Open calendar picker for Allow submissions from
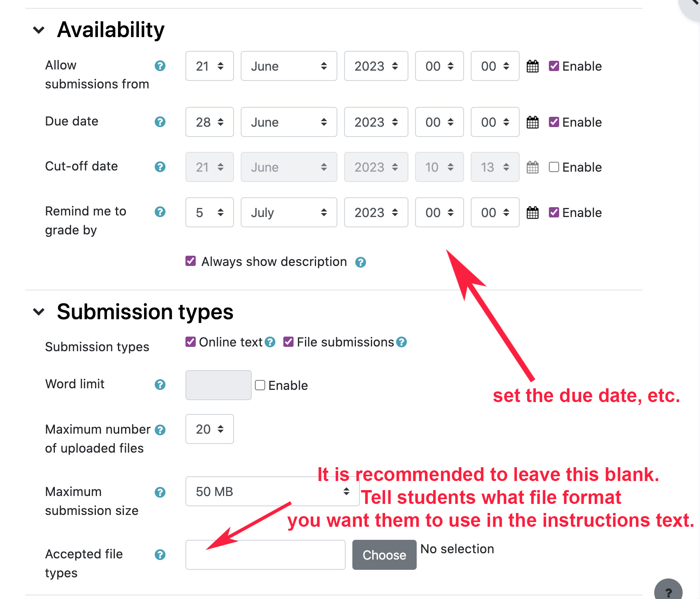This screenshot has height=599, width=700. pos(532,66)
